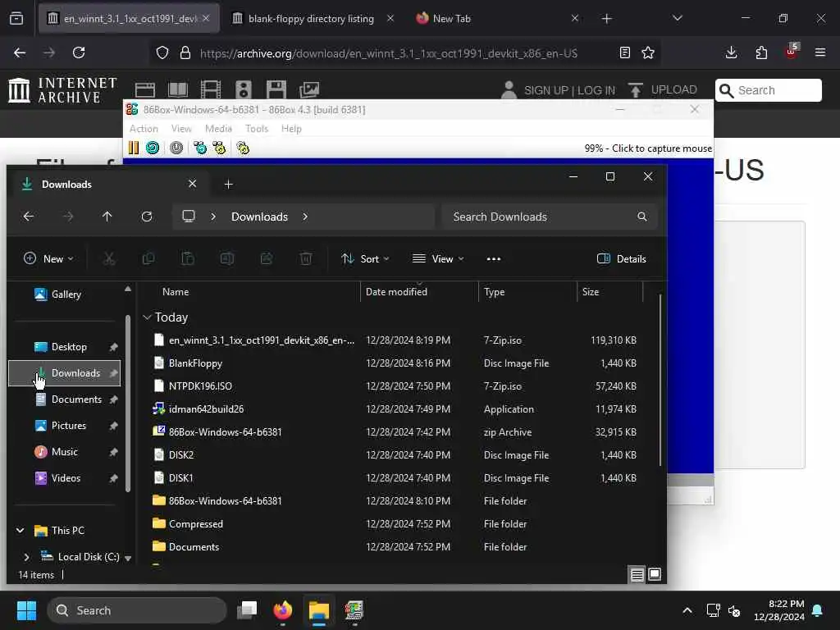
Task: Open the 86Box Help menu
Action: 291,129
